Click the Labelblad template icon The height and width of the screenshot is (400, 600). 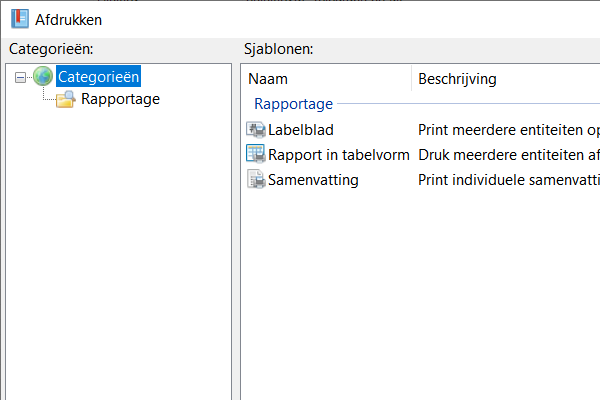255,129
